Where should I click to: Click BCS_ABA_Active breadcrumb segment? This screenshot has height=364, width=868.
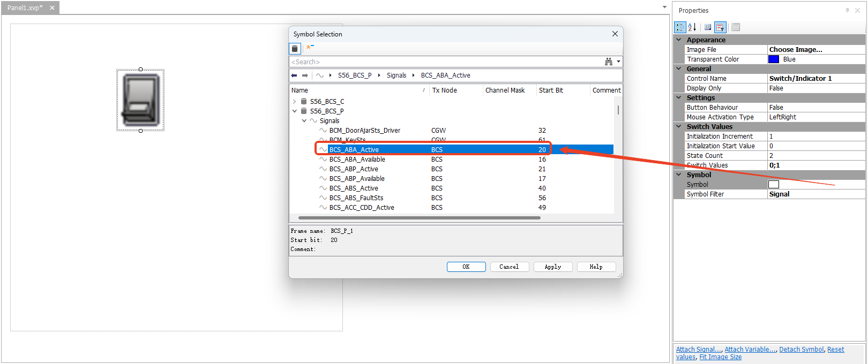click(x=445, y=75)
